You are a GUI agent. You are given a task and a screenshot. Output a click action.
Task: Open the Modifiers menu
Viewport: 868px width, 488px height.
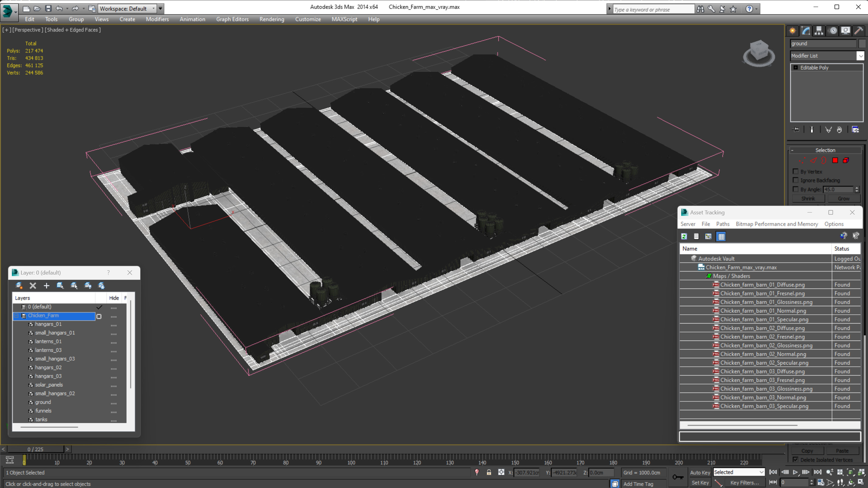point(157,19)
